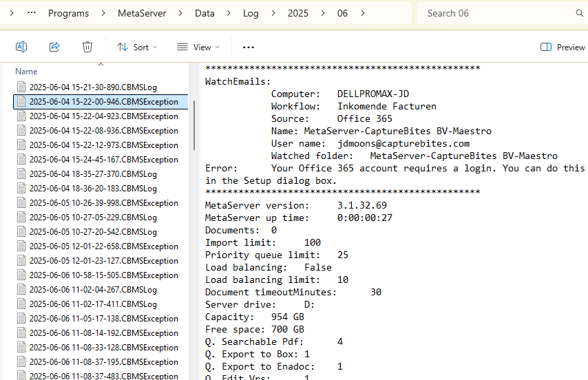Click Log in the breadcrumb path
Screen dimensions: 588x380
point(251,13)
